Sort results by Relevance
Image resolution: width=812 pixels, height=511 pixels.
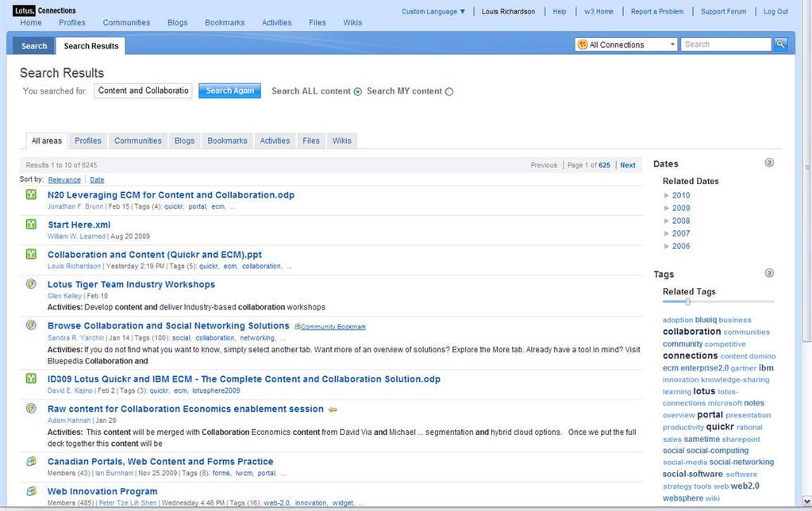64,179
